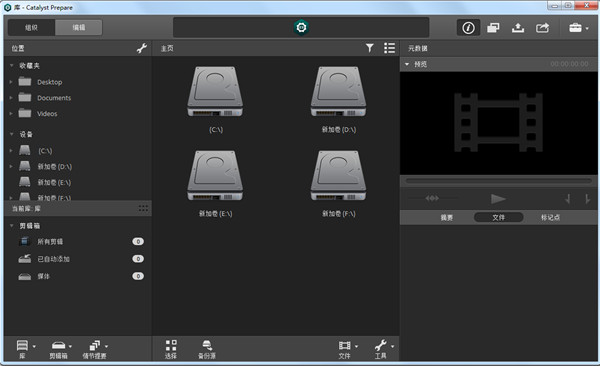Open the filter funnel in 主页 header
The height and width of the screenshot is (366, 600).
(x=369, y=48)
